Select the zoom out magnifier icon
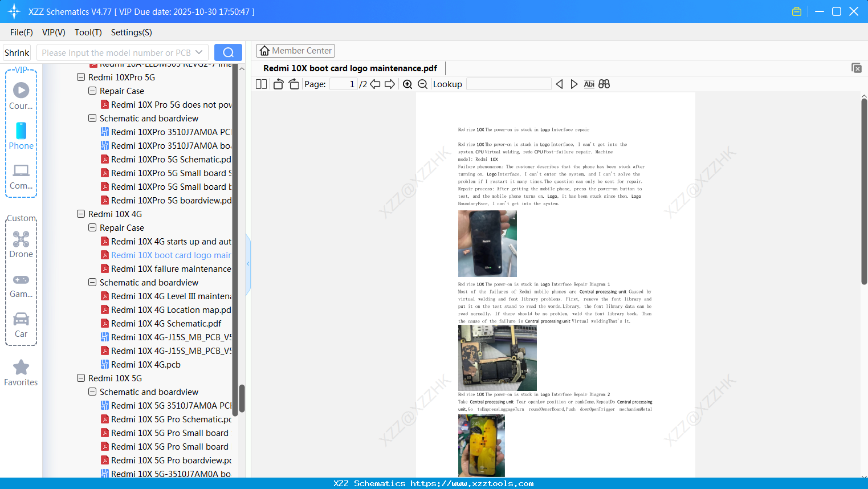Screen dimensions: 868x489 422,84
